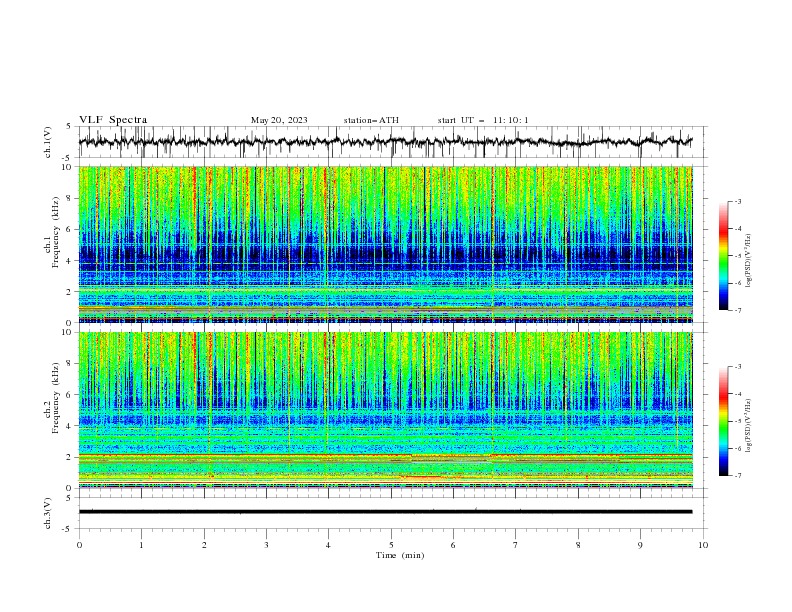792x612 pixels.
Task: Click the "ch.1(V)" axis label
Action: (x=48, y=142)
